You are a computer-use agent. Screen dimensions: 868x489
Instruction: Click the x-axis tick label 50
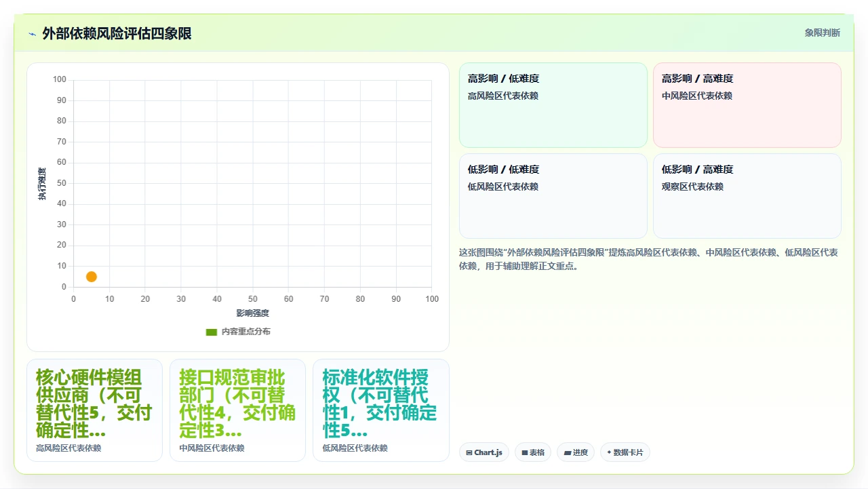[x=252, y=299]
